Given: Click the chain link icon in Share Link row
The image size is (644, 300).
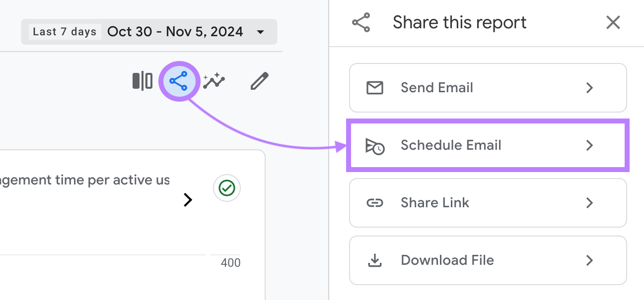Looking at the screenshot, I should click(375, 203).
